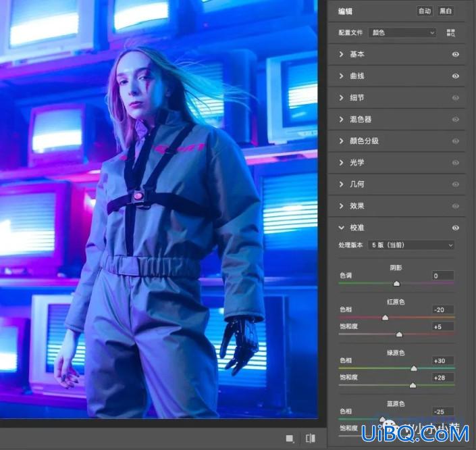Expand the 几何 panel
Image resolution: width=476 pixels, height=450 pixels.
(341, 184)
